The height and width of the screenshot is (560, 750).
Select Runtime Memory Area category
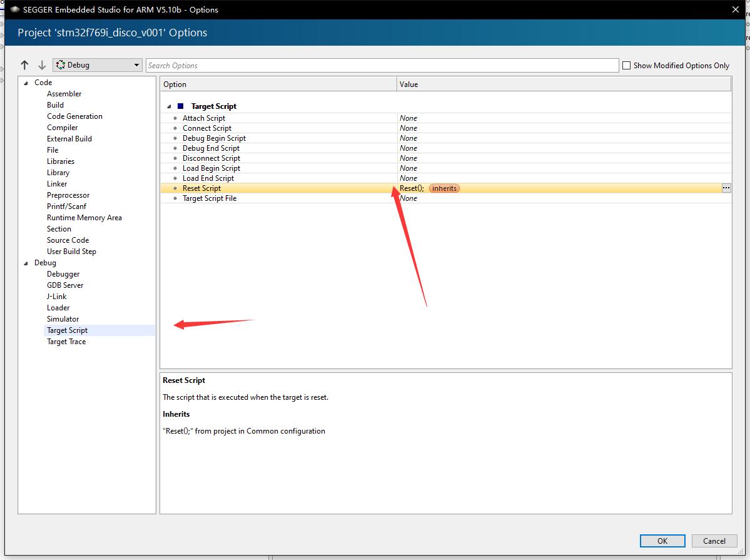(x=84, y=218)
